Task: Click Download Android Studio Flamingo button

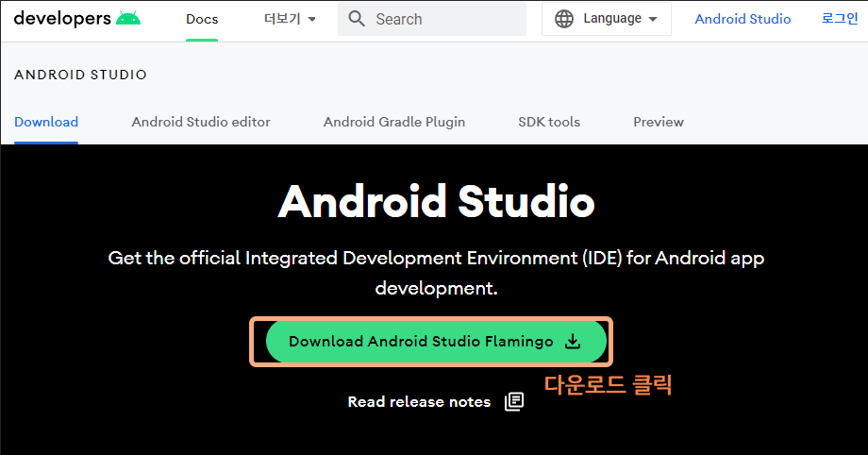Action: (436, 342)
